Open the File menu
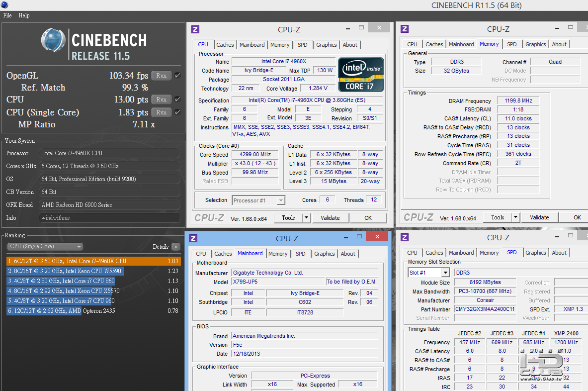588x391 pixels. point(7,15)
